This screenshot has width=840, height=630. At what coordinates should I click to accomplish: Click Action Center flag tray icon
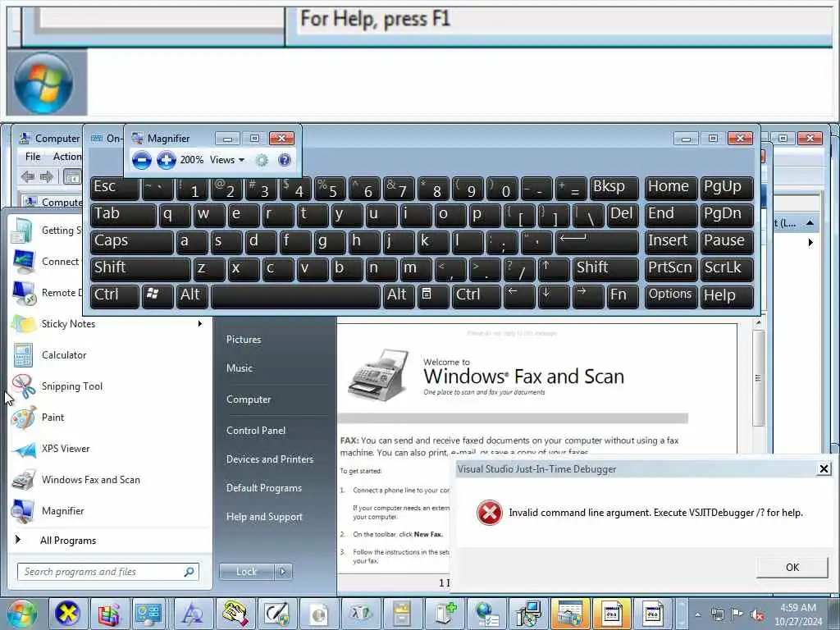click(737, 614)
